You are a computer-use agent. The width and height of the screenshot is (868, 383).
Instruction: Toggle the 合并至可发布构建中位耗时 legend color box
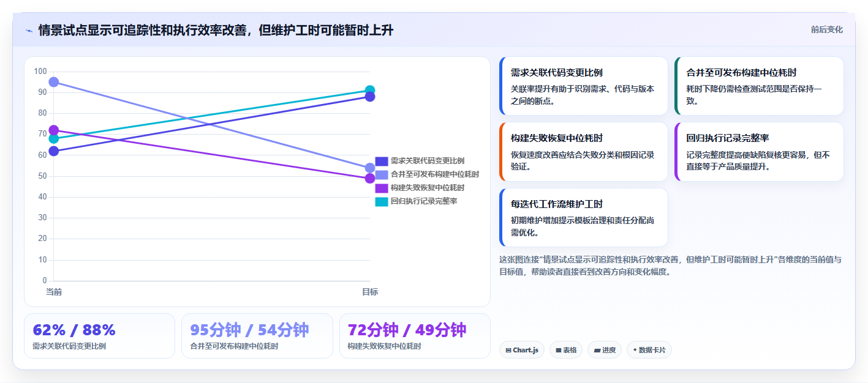382,174
